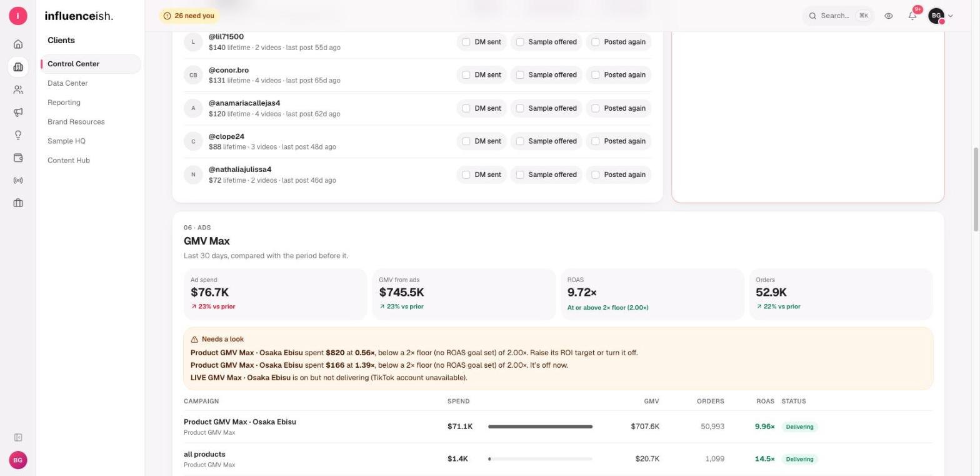Click the alert icon in 26 need you

[x=167, y=16]
